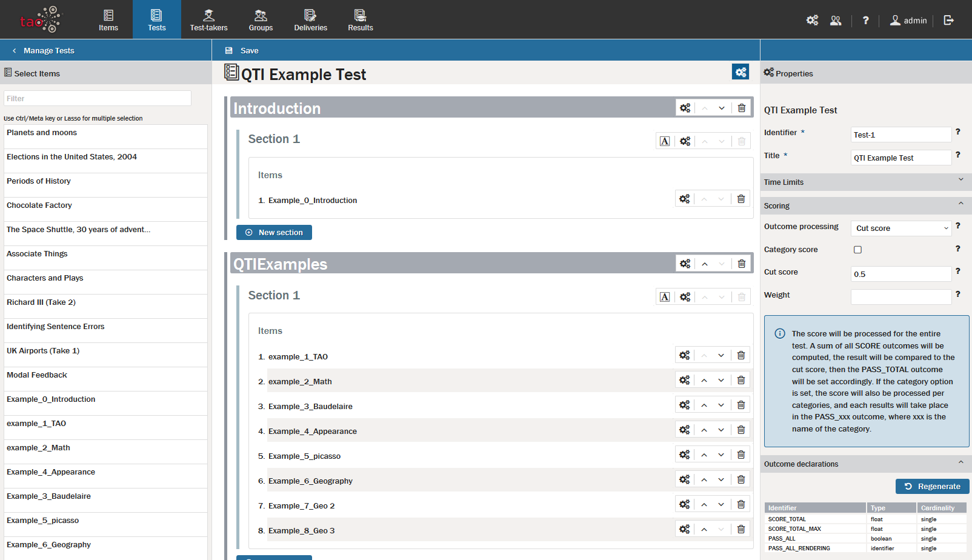Click the Regenerate button
The image size is (972, 560).
932,486
